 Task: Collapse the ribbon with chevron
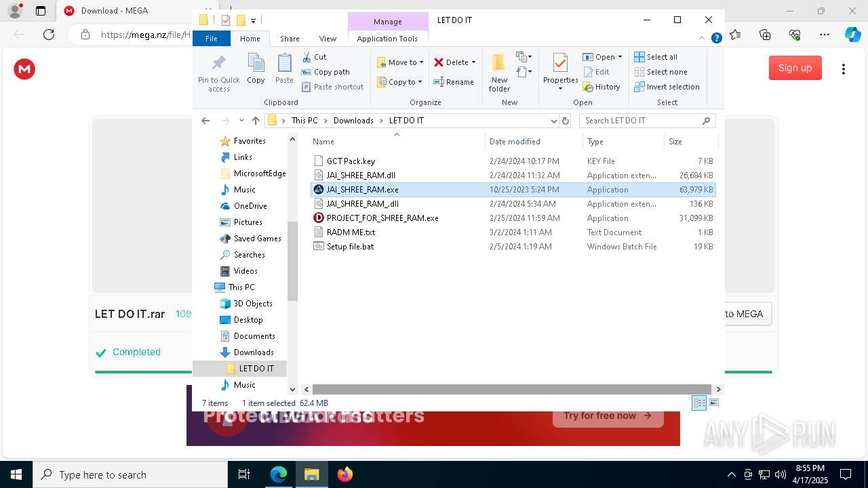(702, 39)
